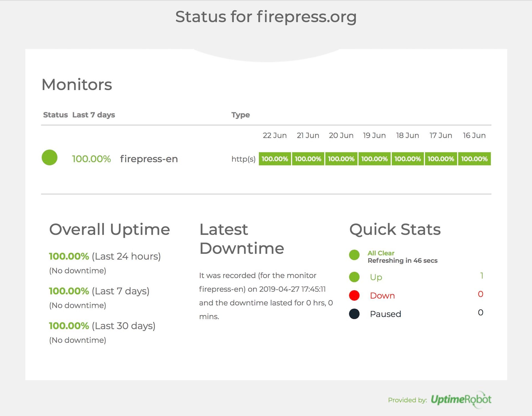
Task: Click the Latest Downtime heading
Action: point(242,239)
